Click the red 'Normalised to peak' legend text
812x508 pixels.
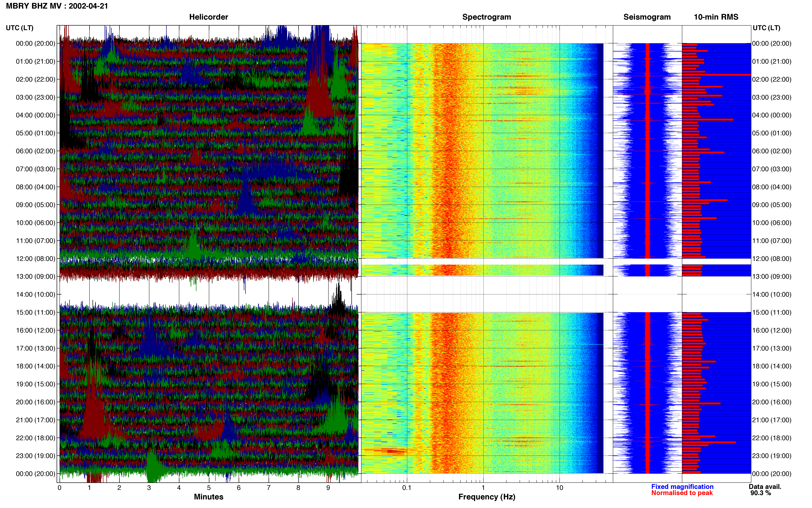[682, 493]
